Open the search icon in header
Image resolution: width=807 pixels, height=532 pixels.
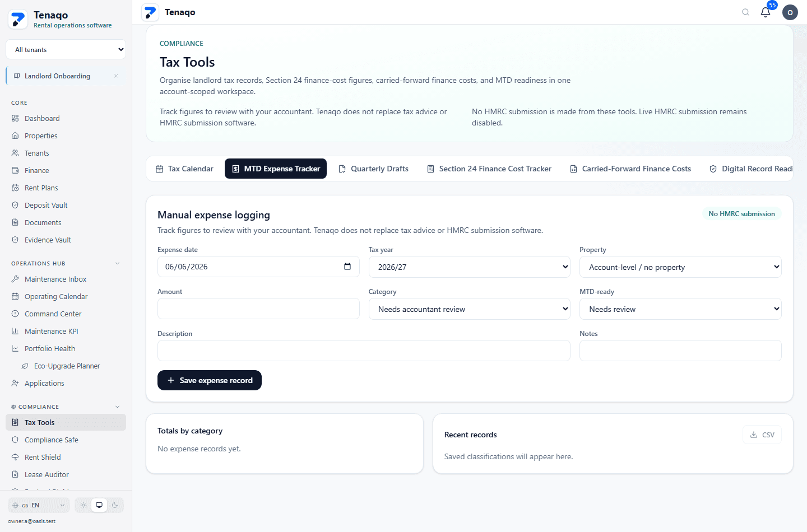coord(745,12)
